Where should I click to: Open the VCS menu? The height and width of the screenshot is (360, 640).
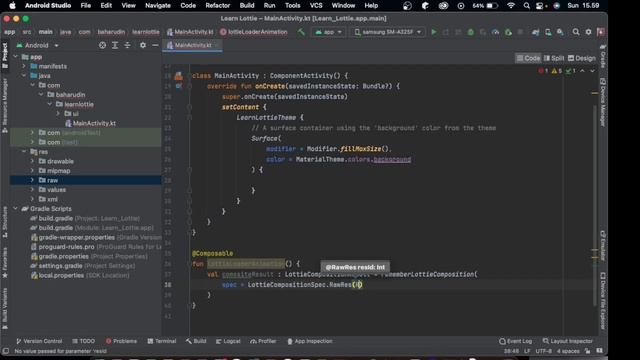click(316, 6)
